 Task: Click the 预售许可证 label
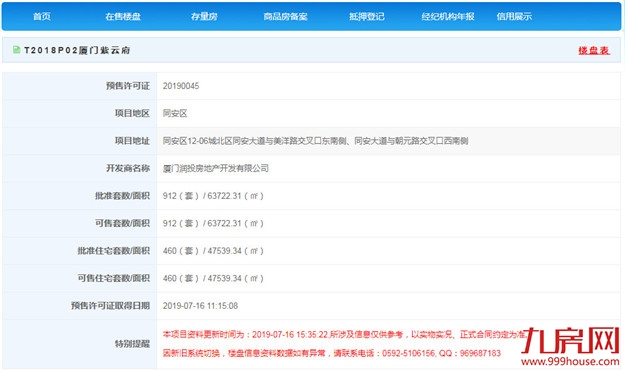[x=128, y=86]
